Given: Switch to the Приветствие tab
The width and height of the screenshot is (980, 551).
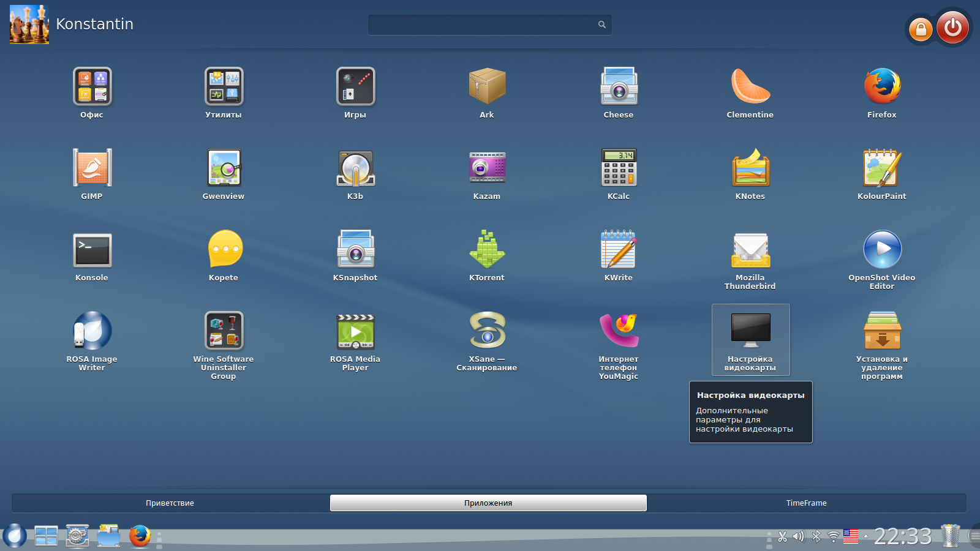Looking at the screenshot, I should click(x=170, y=503).
